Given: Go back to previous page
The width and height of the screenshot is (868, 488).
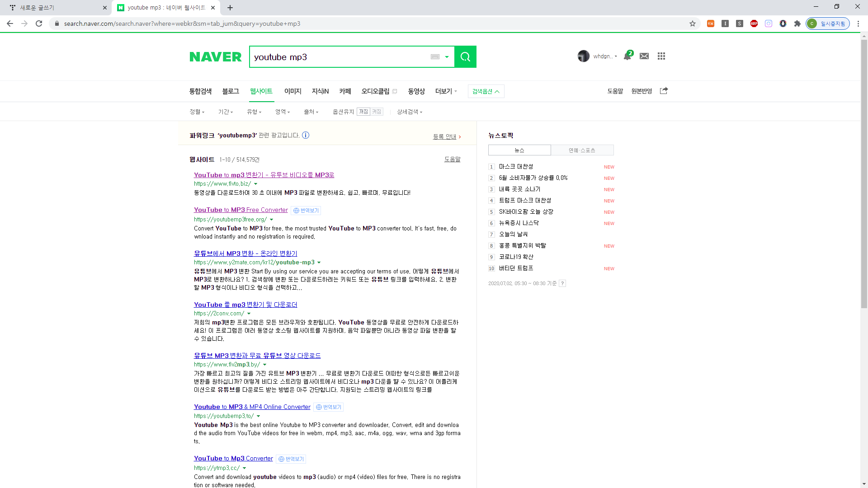Looking at the screenshot, I should click(x=10, y=23).
